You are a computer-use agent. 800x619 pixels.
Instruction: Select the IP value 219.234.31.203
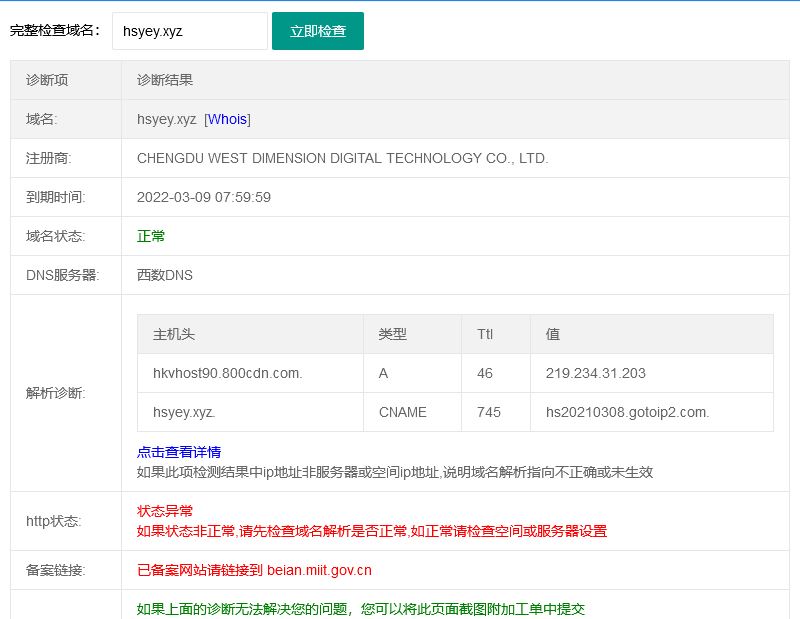595,373
